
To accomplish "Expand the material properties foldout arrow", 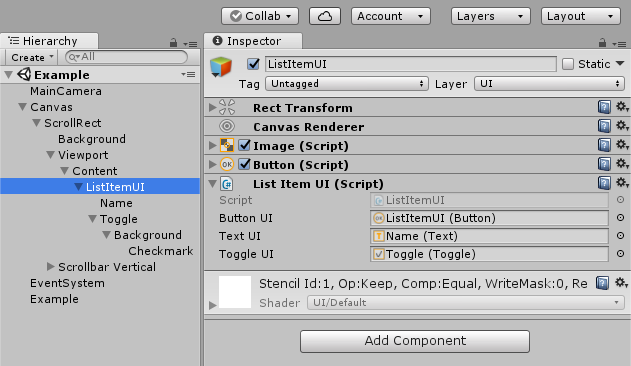I will pyautogui.click(x=212, y=306).
